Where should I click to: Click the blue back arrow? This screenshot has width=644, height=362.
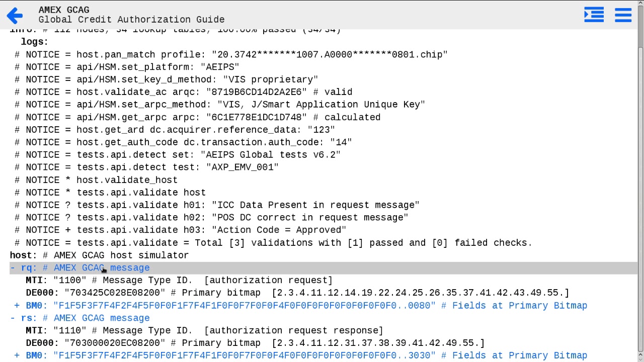[x=15, y=15]
